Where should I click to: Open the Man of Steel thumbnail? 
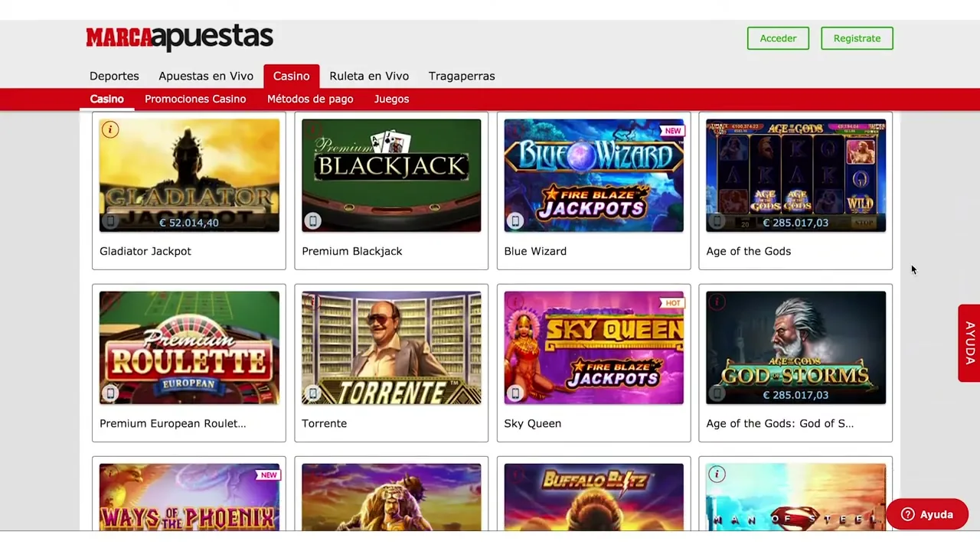point(795,497)
